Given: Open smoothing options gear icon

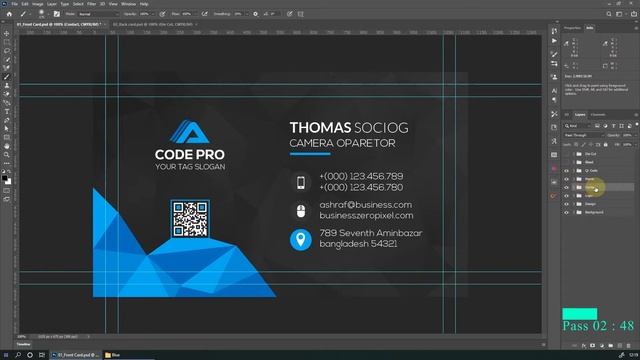Looking at the screenshot, I should (x=256, y=14).
